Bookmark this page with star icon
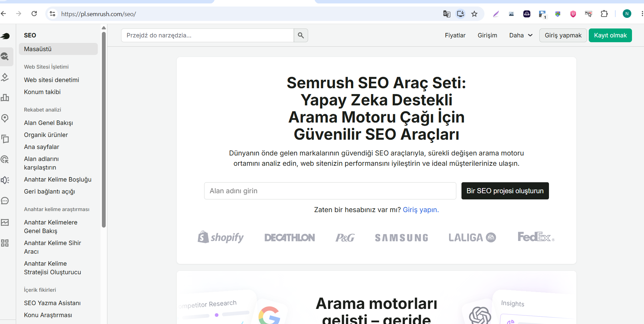Image resolution: width=644 pixels, height=324 pixels. [475, 14]
